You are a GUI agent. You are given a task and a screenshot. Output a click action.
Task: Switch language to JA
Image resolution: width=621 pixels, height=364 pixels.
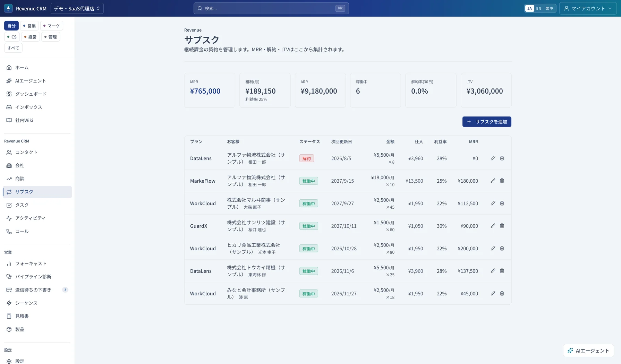(529, 8)
